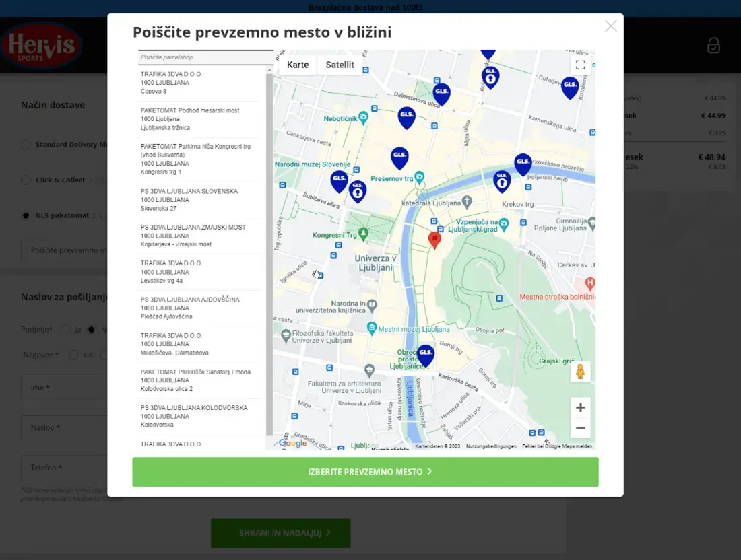Choose PAKETOMAT Podhod mesarski most
Image resolution: width=741 pixels, height=560 pixels.
click(199, 119)
